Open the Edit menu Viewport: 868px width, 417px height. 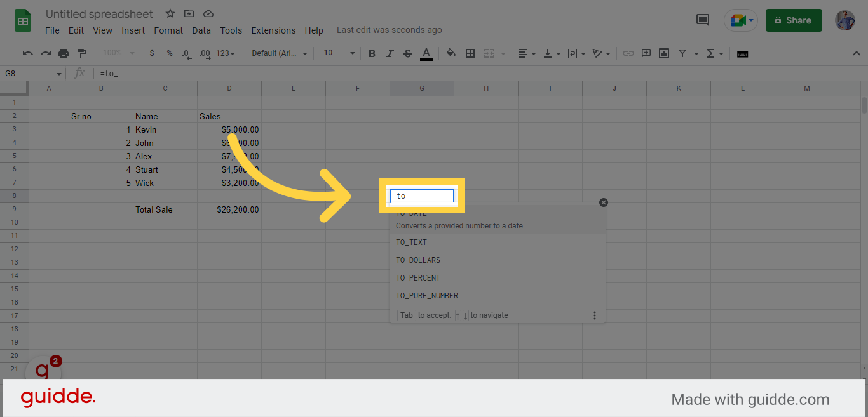pos(76,30)
